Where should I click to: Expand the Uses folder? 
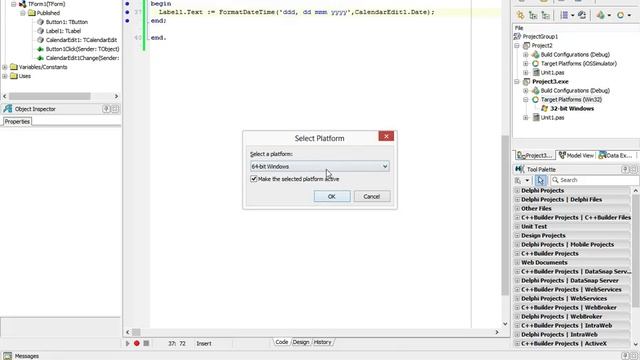coord(4,76)
